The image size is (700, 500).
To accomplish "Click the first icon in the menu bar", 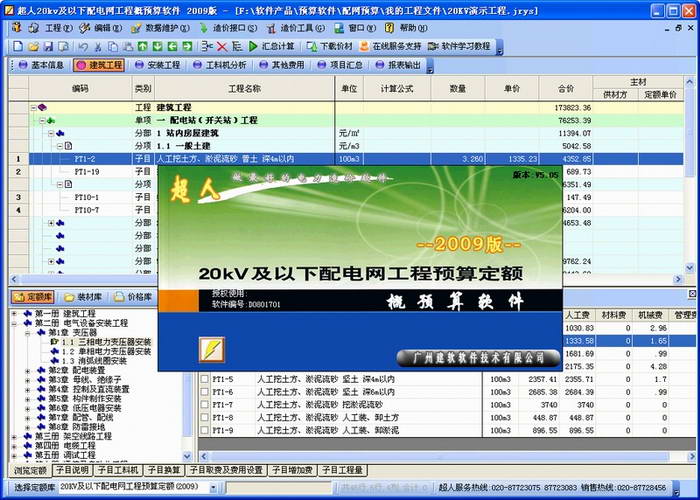I will click(x=17, y=28).
